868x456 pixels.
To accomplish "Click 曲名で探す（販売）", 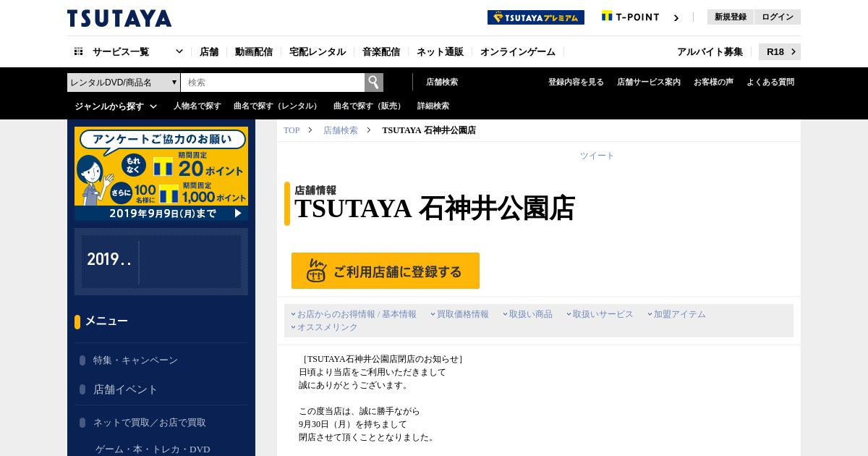I will [x=369, y=106].
